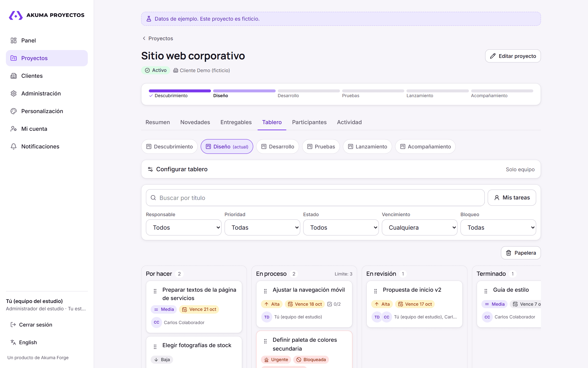
Task: Open the Actividad tab
Action: pos(349,122)
